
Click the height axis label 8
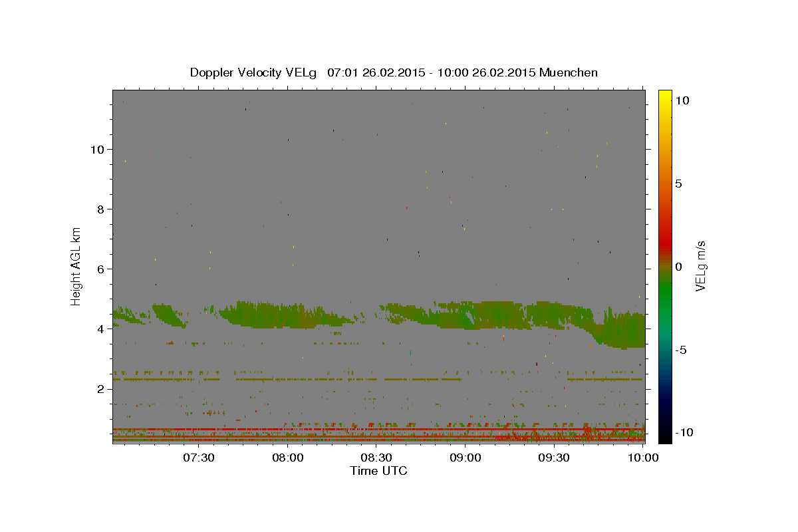(100, 209)
